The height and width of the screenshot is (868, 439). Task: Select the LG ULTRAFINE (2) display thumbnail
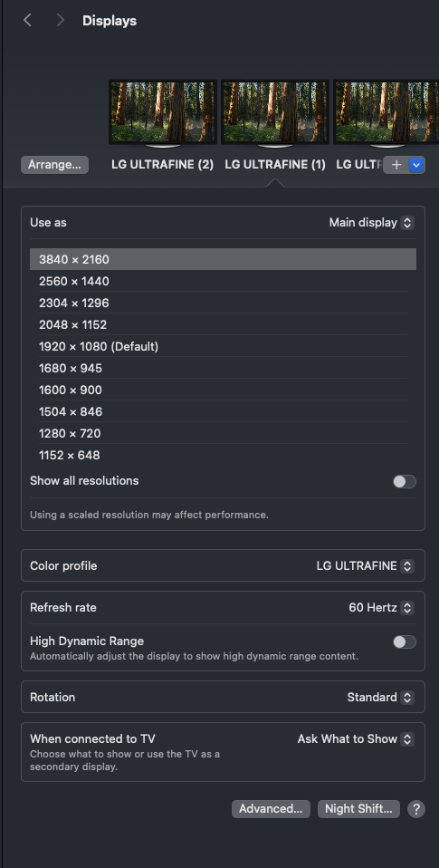coord(163,113)
